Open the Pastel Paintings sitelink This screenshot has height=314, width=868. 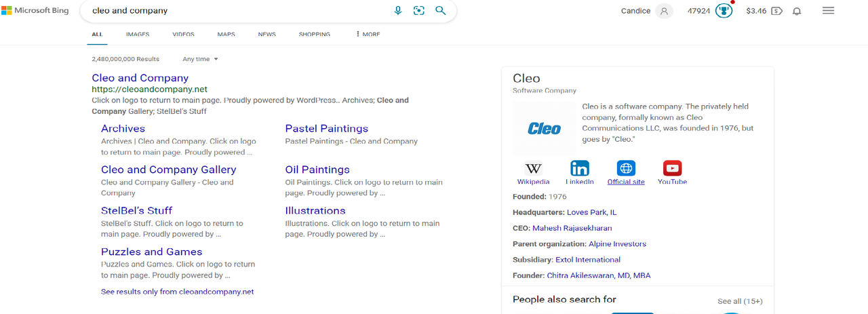326,128
